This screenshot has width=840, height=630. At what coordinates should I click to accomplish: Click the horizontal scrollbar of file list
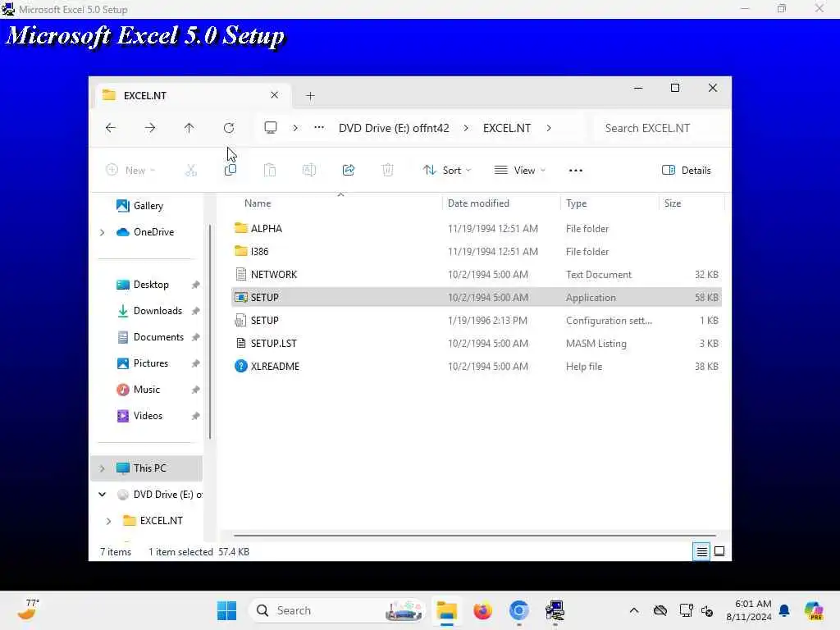point(475,535)
